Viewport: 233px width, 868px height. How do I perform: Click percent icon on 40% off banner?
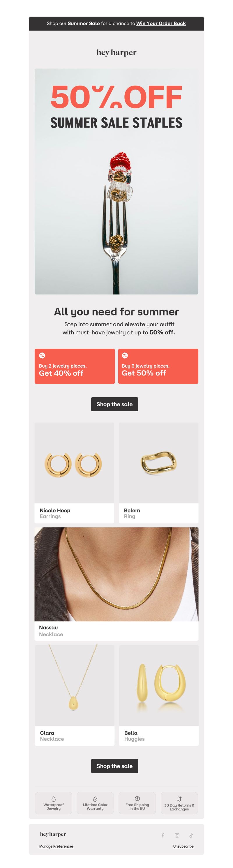[42, 355]
